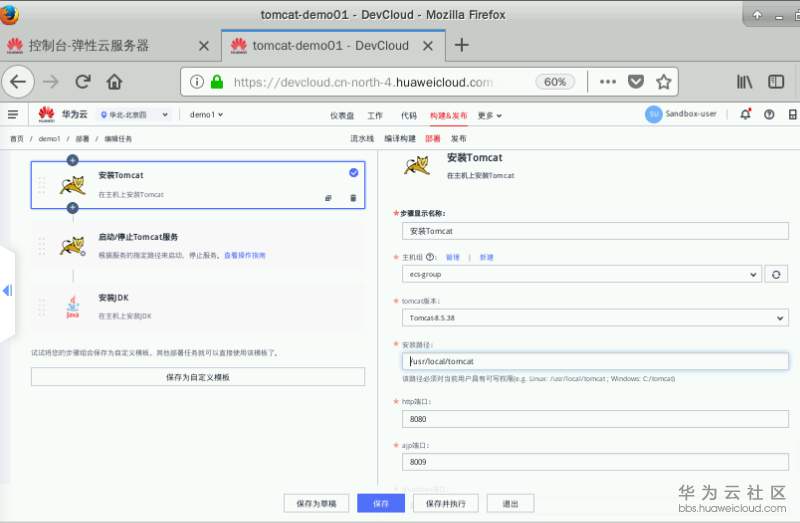The width and height of the screenshot is (800, 523).
Task: Focus the install path /usr/local/tomcat field
Action: pos(595,361)
